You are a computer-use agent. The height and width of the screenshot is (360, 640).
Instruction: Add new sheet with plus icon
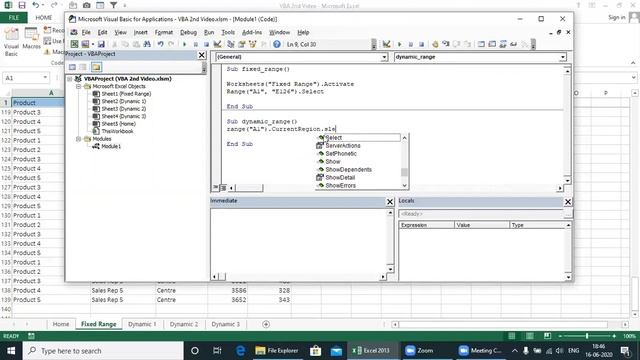266,324
